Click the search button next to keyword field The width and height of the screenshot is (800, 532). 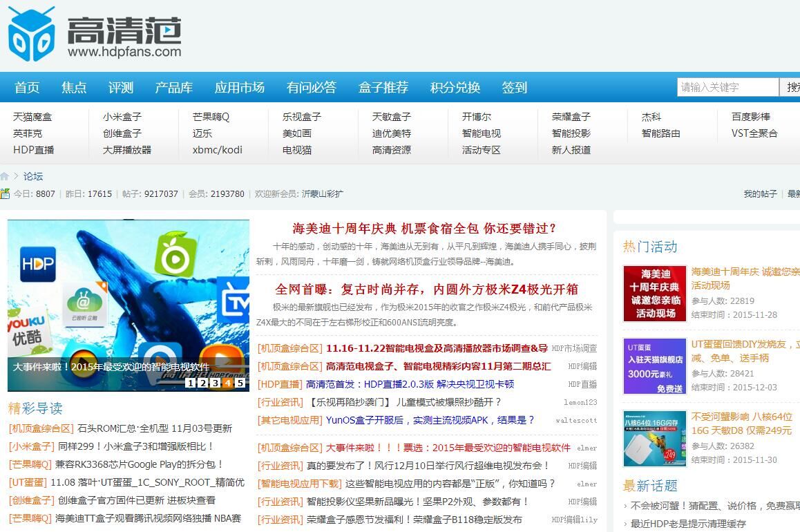(790, 87)
